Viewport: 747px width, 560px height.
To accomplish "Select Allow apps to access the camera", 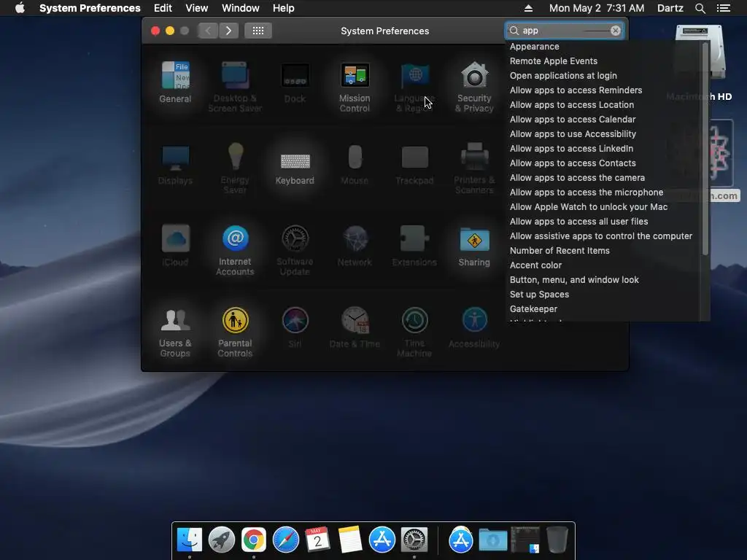I will (578, 178).
